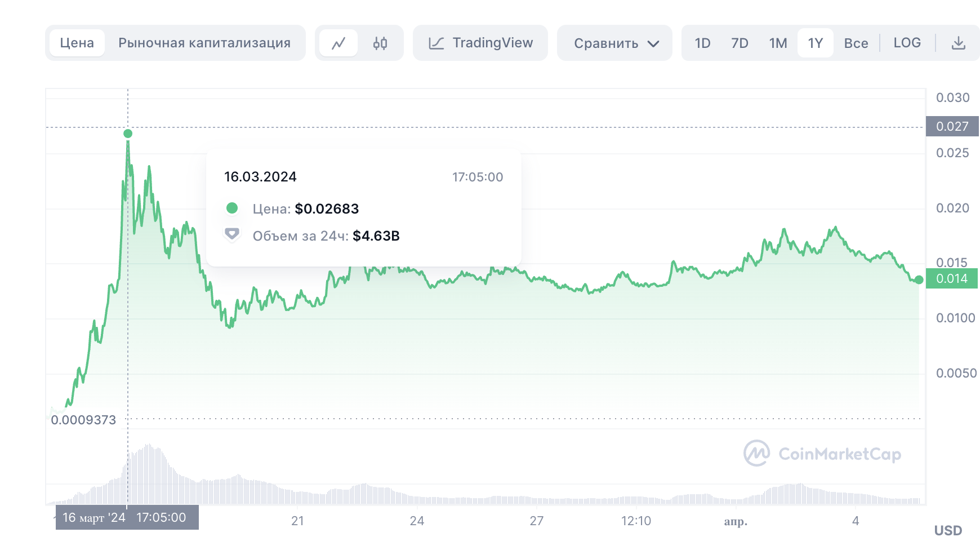Click the 0.030 axis value
Screen dimensions: 980x559
952,97
